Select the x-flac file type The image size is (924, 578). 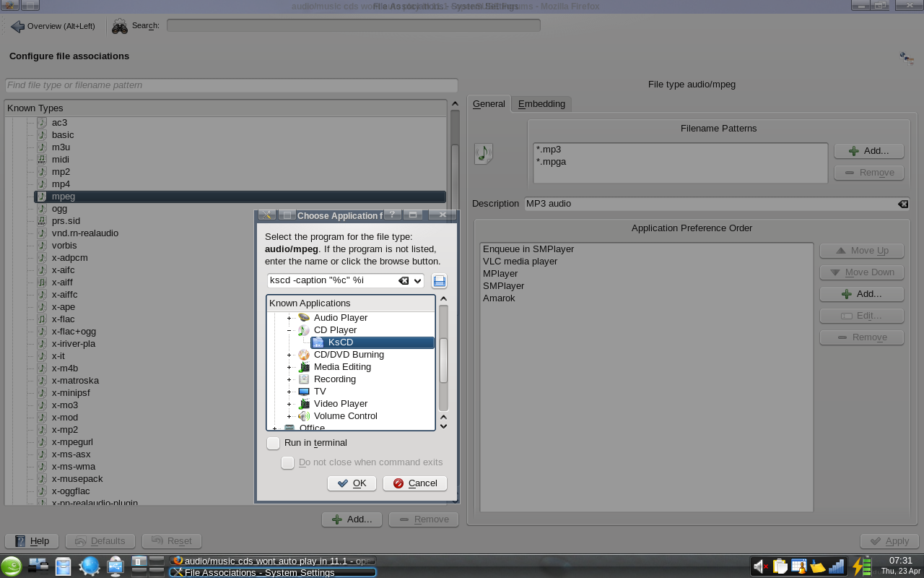tap(63, 319)
